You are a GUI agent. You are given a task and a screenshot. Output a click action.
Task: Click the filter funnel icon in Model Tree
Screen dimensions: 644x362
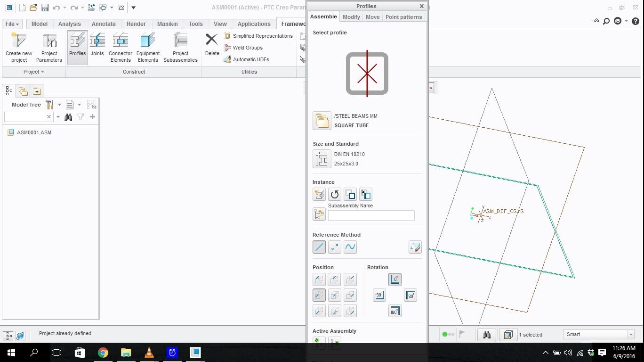point(80,117)
